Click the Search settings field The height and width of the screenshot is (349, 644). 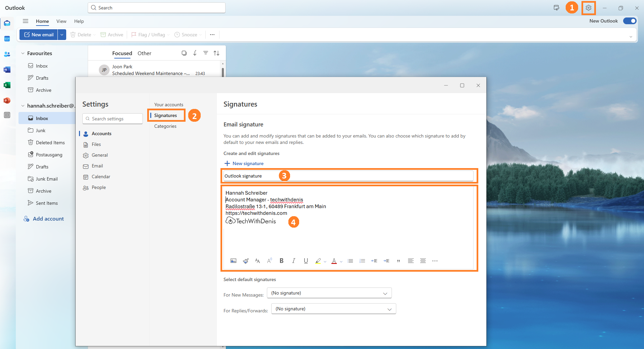pos(113,119)
